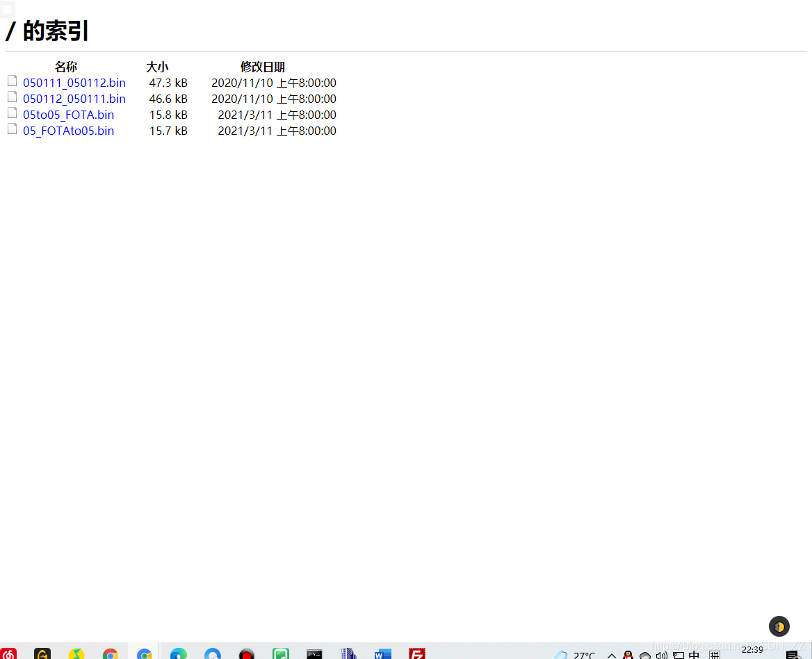Image resolution: width=812 pixels, height=659 pixels.
Task: Click the modified date of 050112_050111.bin
Action: click(274, 99)
